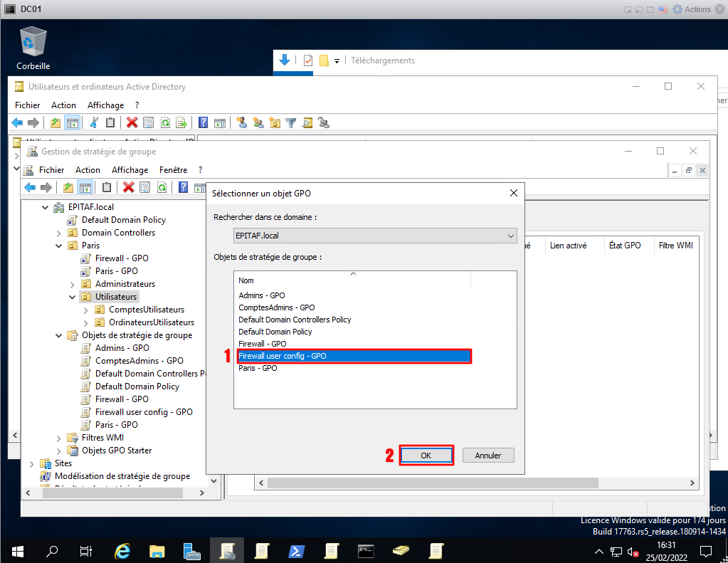Click the create new group icon

258,122
